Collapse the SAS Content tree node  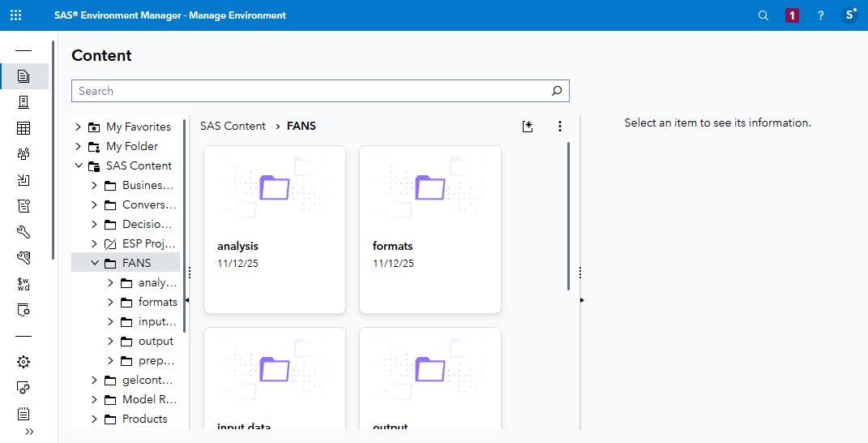[x=78, y=166]
